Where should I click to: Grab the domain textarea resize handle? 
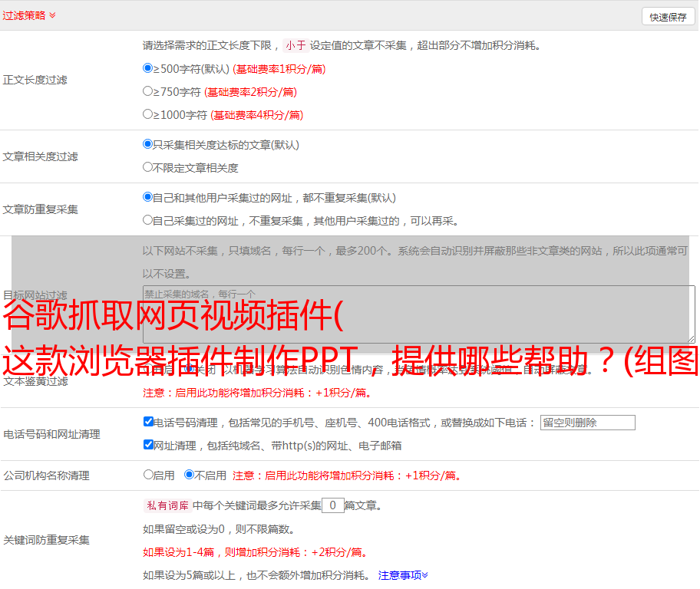tap(691, 338)
